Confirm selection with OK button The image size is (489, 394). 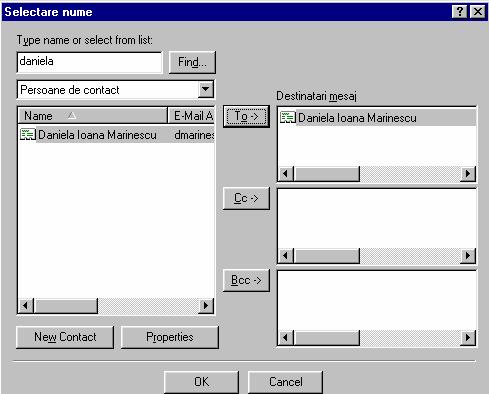[x=201, y=382]
